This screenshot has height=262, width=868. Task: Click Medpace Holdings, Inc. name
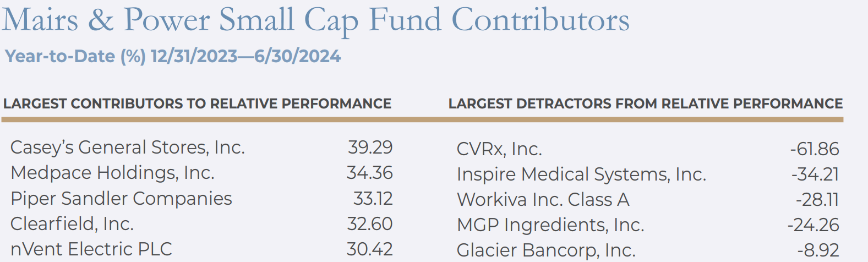click(112, 173)
